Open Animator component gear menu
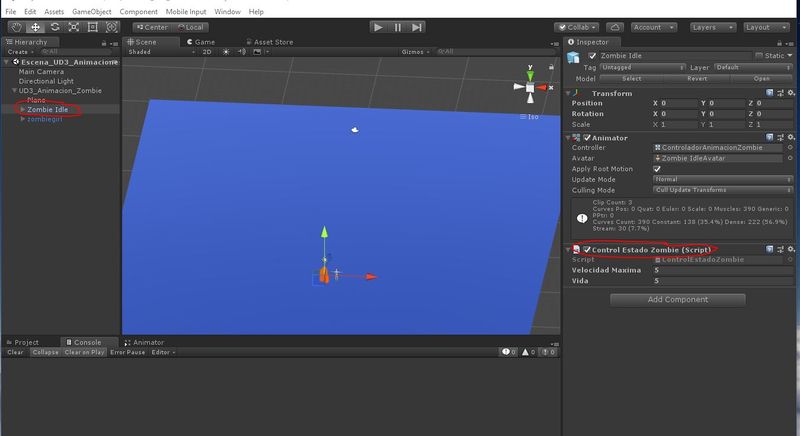800x436 pixels. pyautogui.click(x=791, y=137)
